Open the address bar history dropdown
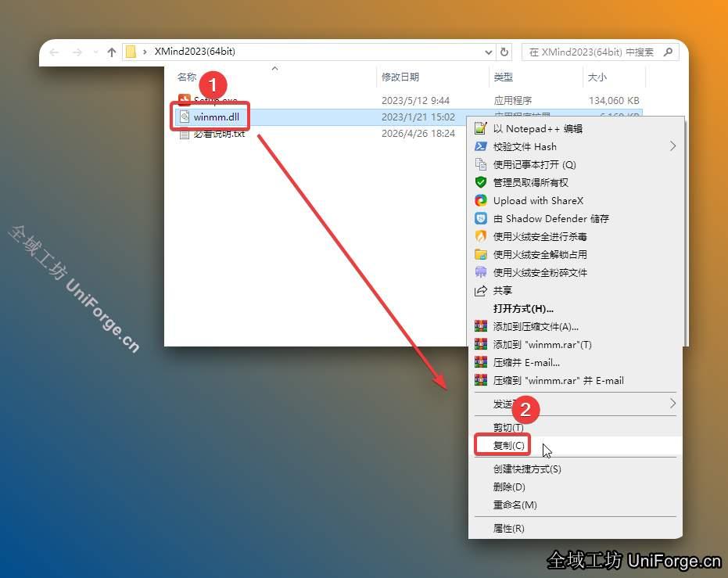The width and height of the screenshot is (728, 578). coord(489,52)
